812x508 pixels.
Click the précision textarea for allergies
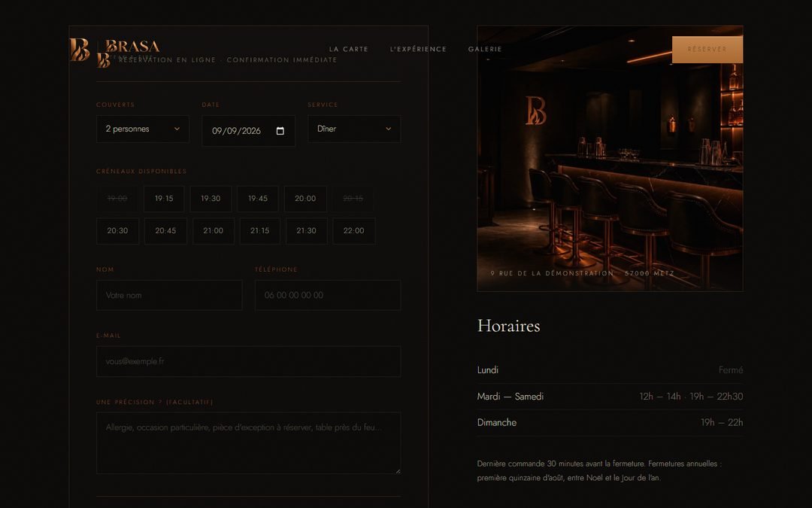tap(249, 443)
